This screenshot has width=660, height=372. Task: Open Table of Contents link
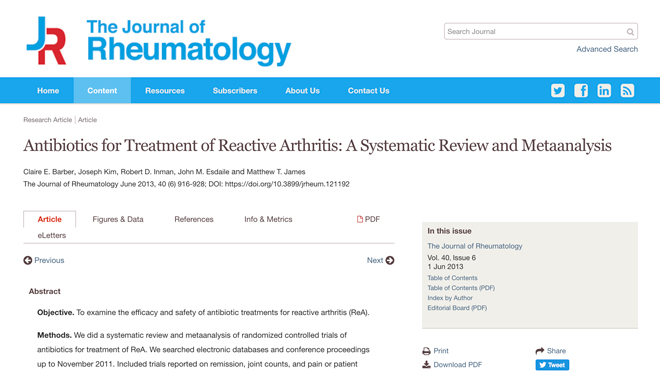pos(452,278)
